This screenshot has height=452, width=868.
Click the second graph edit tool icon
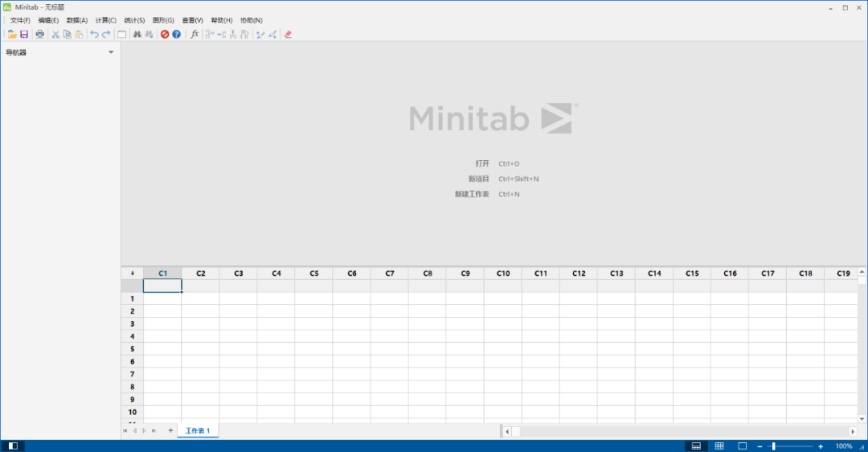coord(272,35)
